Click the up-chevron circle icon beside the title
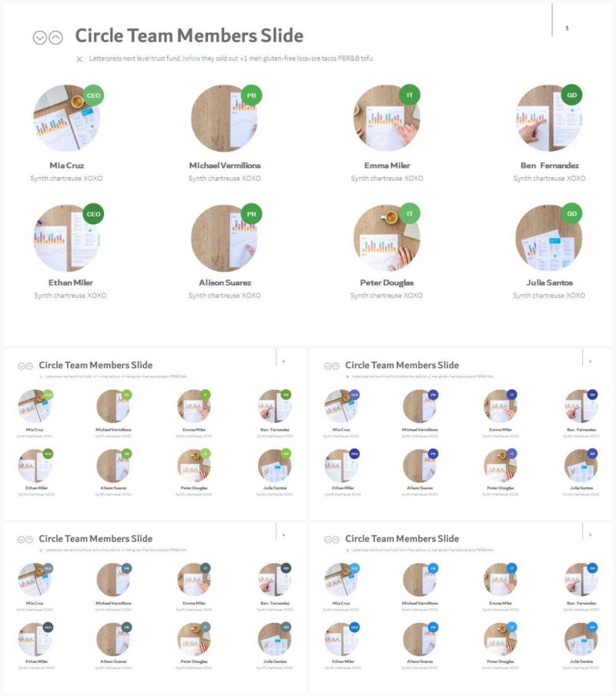 click(x=55, y=38)
